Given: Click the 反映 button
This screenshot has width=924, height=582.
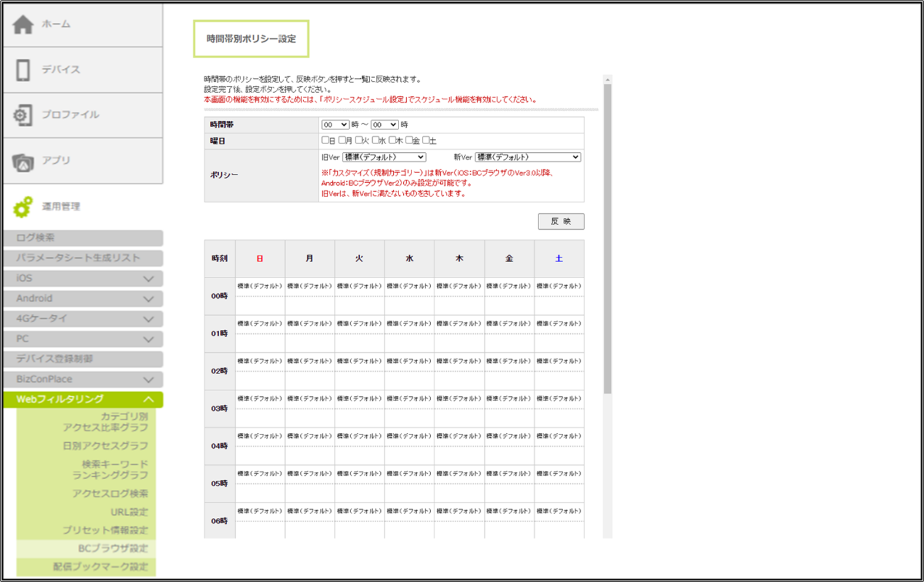Looking at the screenshot, I should tap(561, 221).
